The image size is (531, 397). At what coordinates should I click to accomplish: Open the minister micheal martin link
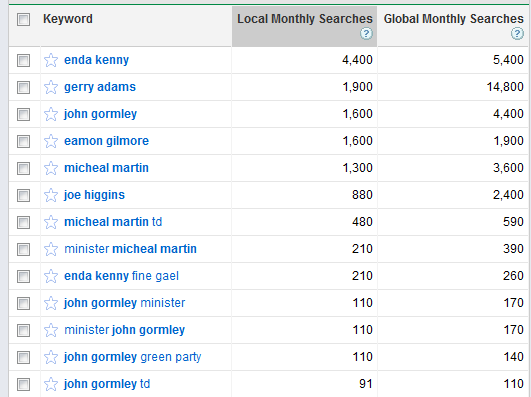pos(130,249)
